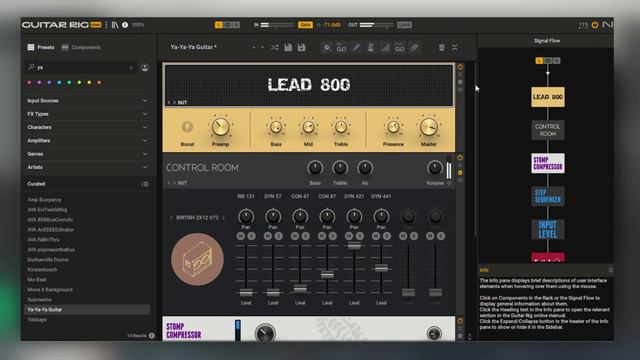Clear the preset search field
Screen dimensions: 640x360
(131, 68)
